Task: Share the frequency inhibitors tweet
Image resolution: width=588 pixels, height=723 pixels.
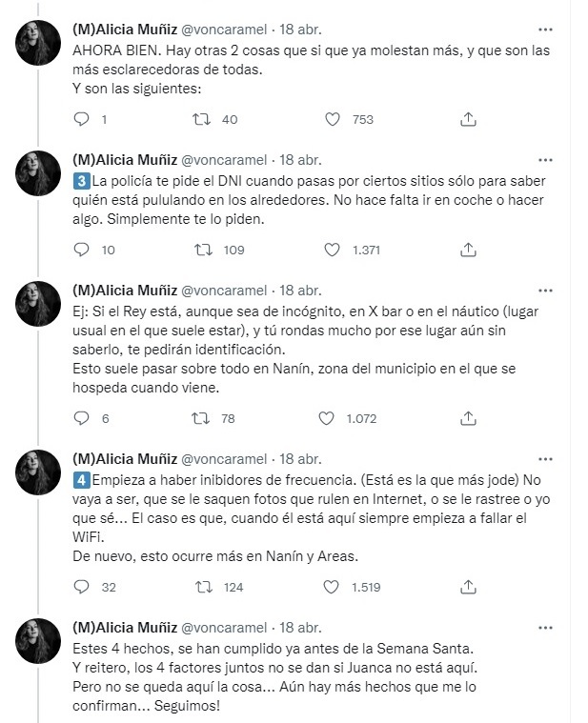Action: pos(468,587)
